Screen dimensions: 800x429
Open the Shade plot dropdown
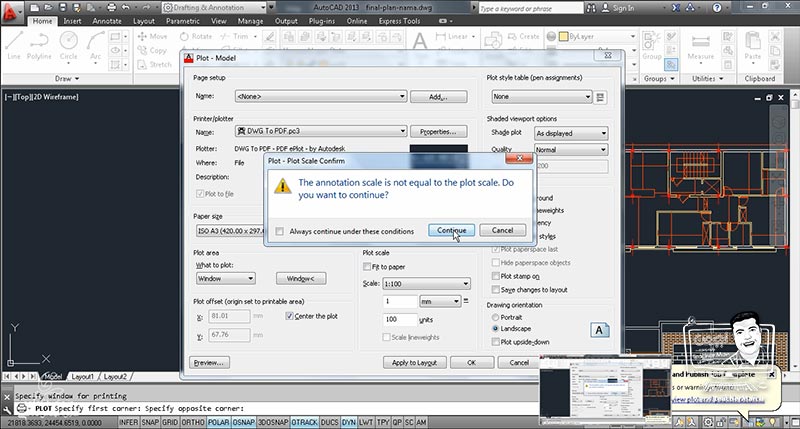tap(571, 133)
